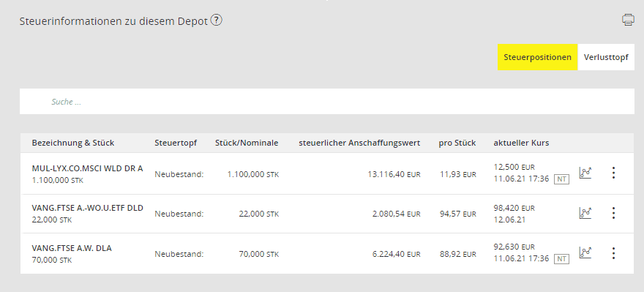Viewport: 644px width, 292px height.
Task: Open chart for VANG.FTSE A.W. DLA
Action: tap(585, 253)
